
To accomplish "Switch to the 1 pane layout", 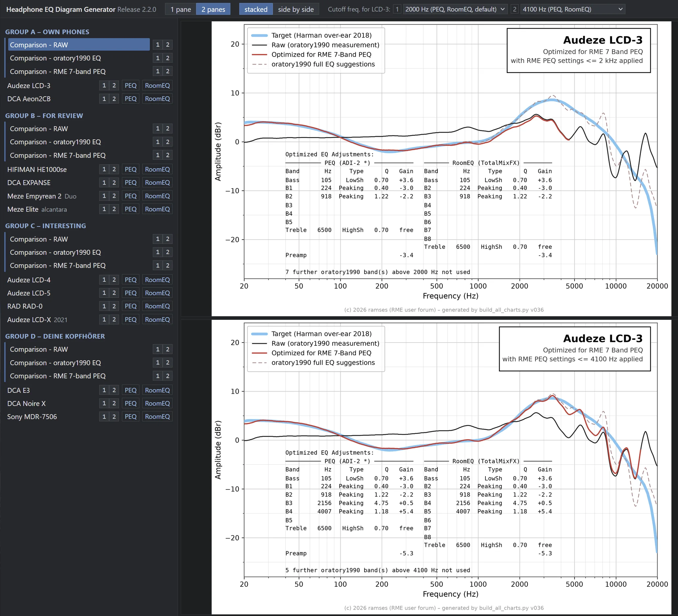I will click(181, 10).
